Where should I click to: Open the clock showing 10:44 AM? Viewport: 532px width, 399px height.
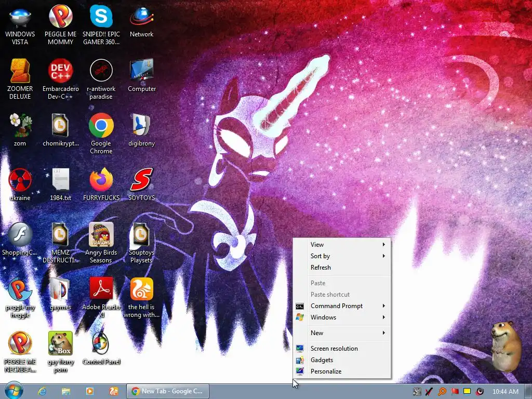point(505,392)
